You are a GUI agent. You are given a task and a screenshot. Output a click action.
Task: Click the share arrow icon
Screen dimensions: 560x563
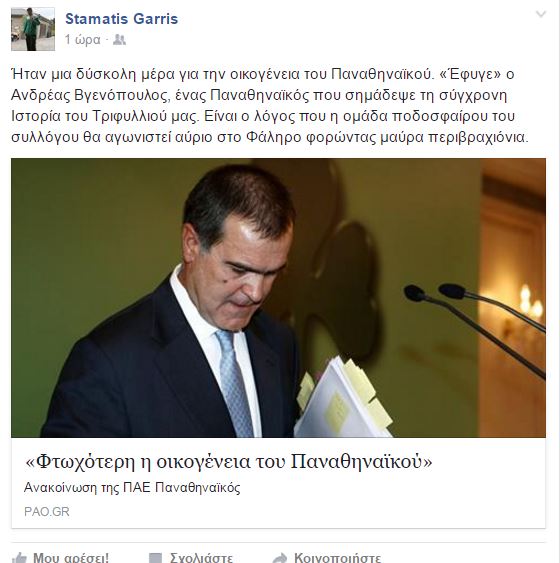pyautogui.click(x=280, y=558)
